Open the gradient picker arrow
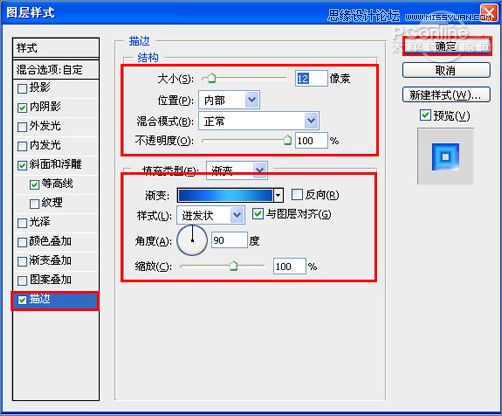Image resolution: width=502 pixels, height=416 pixels. click(278, 195)
